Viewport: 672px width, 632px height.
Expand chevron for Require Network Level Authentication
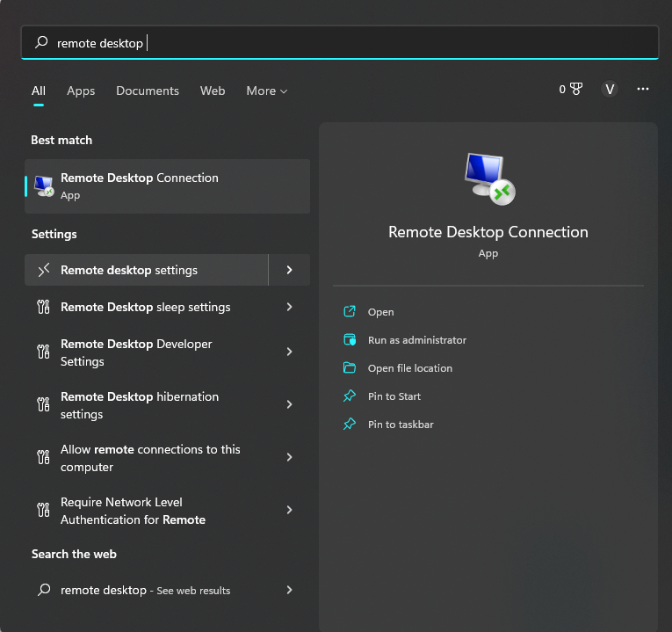tap(289, 510)
